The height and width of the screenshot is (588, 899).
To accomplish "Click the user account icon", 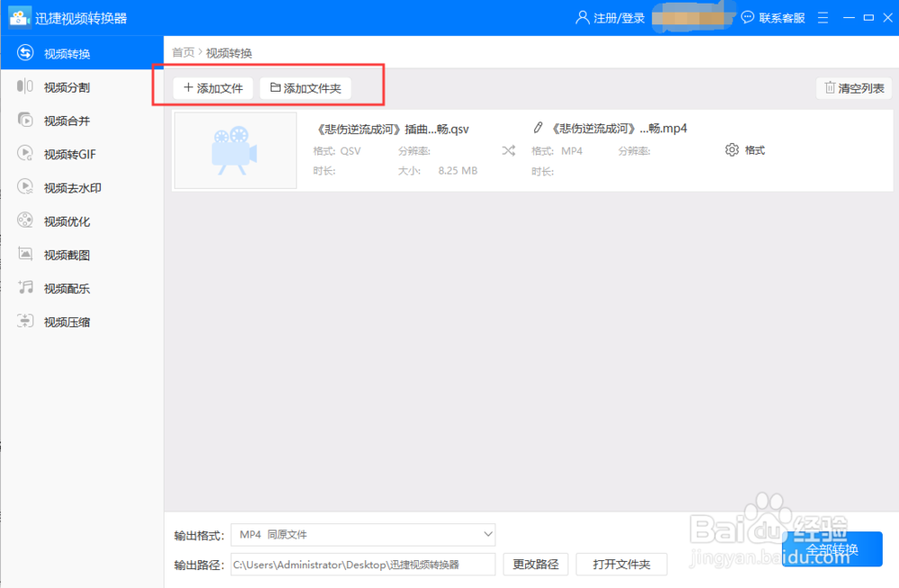I will pyautogui.click(x=582, y=18).
